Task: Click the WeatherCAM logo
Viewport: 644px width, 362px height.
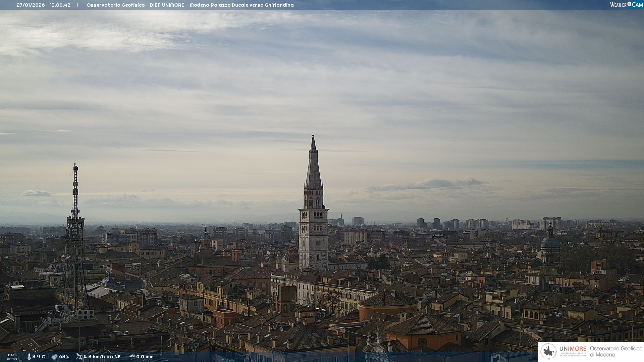Action: (626, 5)
